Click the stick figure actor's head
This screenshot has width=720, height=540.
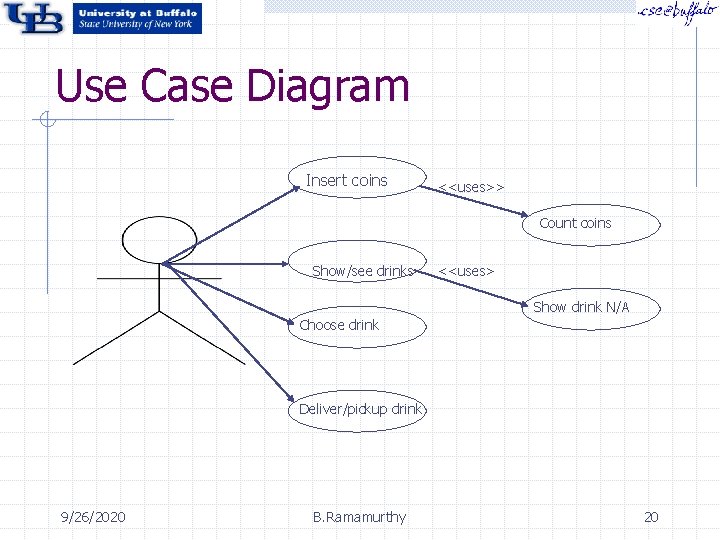pos(159,240)
